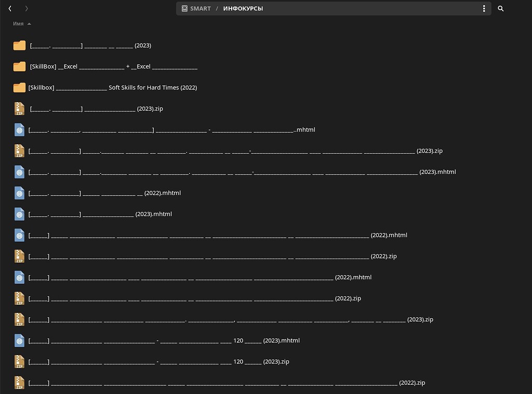Click the folder icon of the Skillbox Soft Skills folder
This screenshot has width=532, height=394.
(19, 87)
